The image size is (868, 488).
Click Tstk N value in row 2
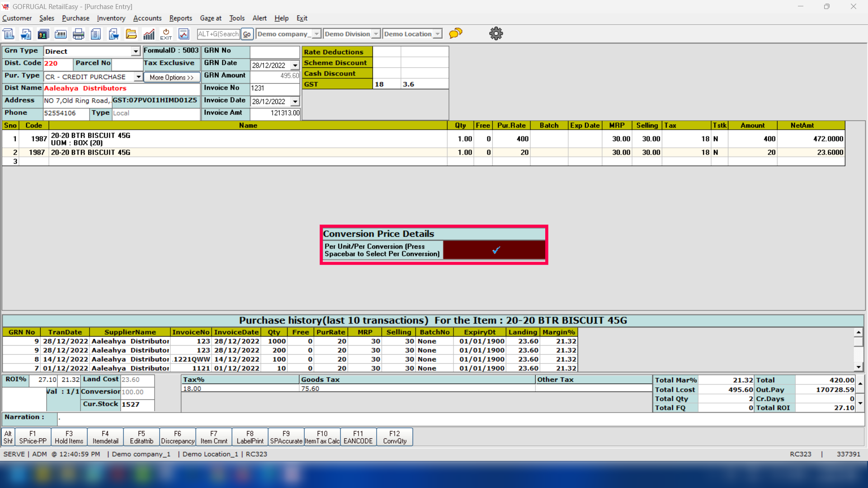pos(719,152)
